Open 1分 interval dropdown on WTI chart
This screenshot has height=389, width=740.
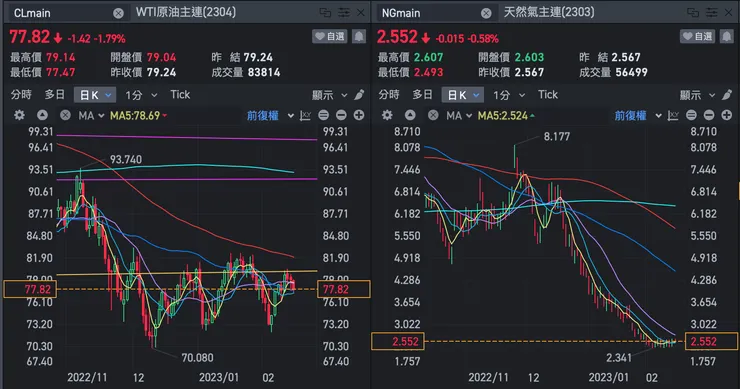point(141,95)
